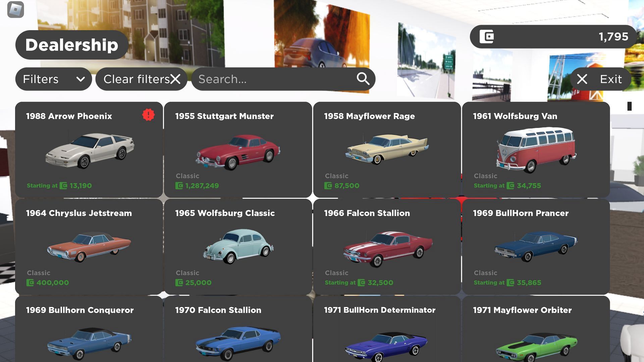The width and height of the screenshot is (644, 362).
Task: Click the orange Chryslus Jetstream image
Action: [x=89, y=246]
